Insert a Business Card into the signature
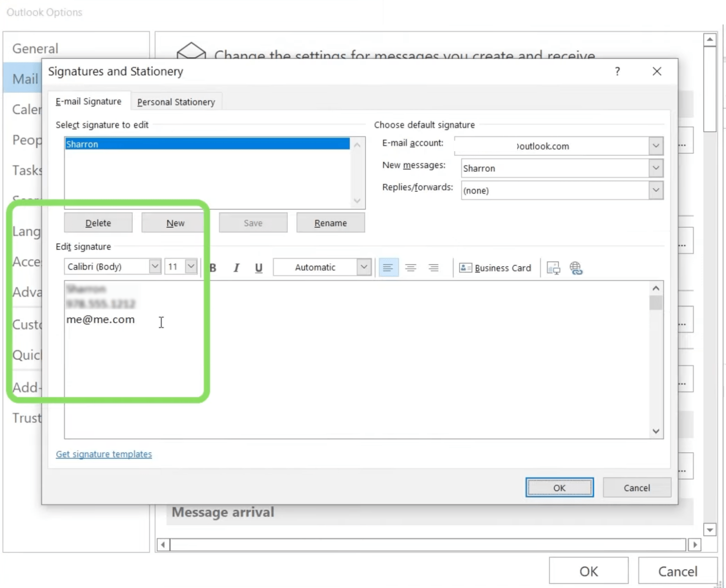 495,268
